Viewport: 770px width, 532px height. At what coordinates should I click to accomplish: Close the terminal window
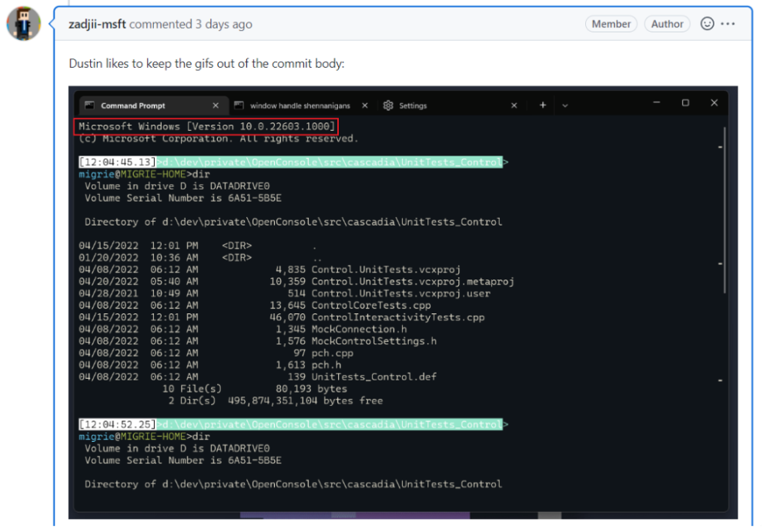(x=714, y=102)
